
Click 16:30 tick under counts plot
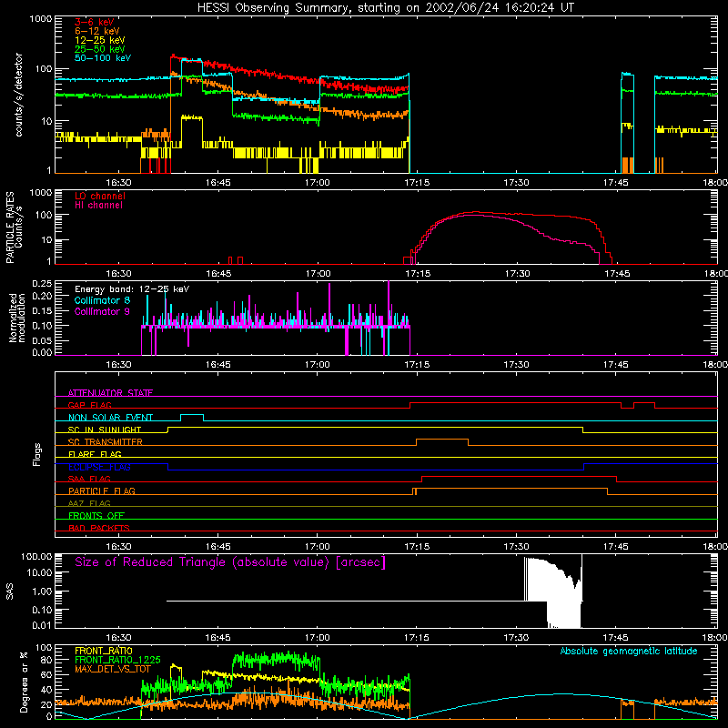point(118,183)
